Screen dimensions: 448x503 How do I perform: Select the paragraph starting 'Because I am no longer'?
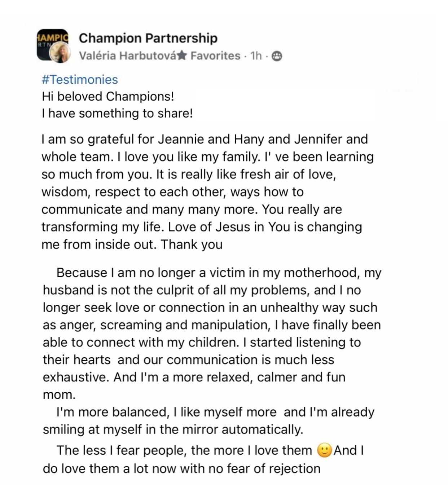(212, 333)
